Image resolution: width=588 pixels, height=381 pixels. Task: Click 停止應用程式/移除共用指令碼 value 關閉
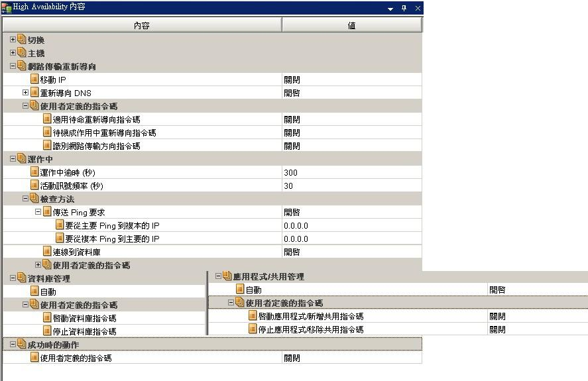pyautogui.click(x=497, y=329)
